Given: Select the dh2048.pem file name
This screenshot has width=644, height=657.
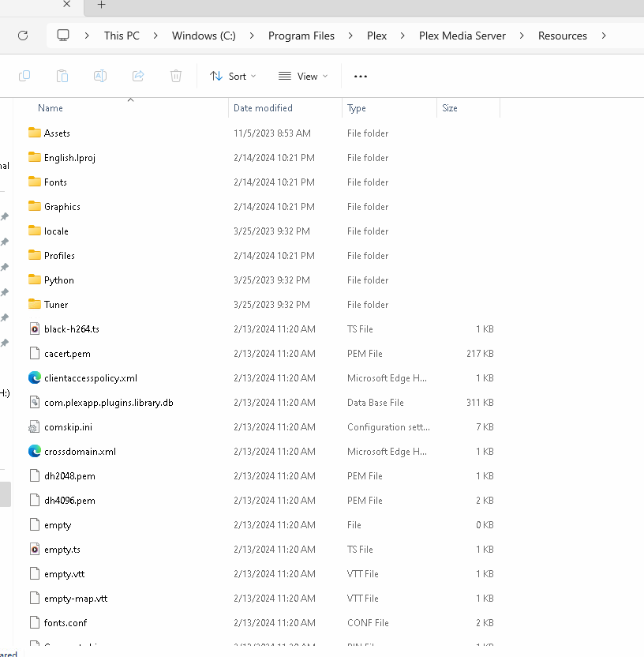Looking at the screenshot, I should (x=69, y=476).
